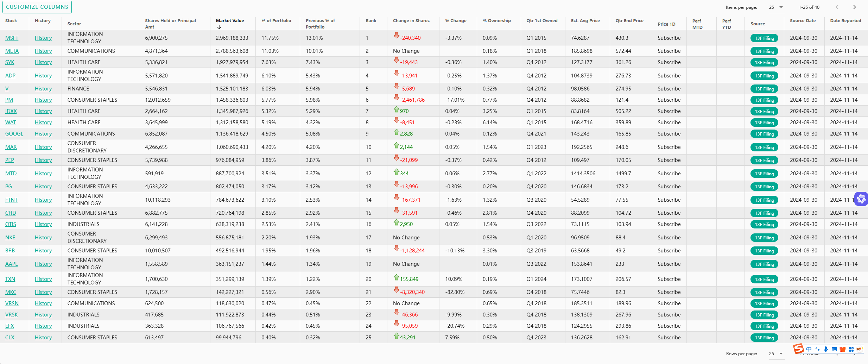
Task: Click the Sogou microphone voice input icon
Action: pyautogui.click(x=826, y=349)
